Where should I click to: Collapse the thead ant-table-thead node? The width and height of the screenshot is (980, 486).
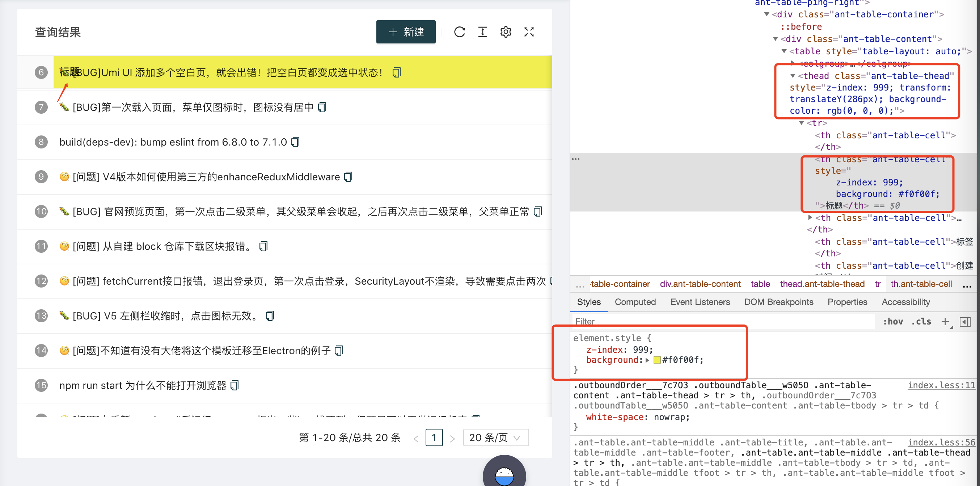[x=793, y=76]
